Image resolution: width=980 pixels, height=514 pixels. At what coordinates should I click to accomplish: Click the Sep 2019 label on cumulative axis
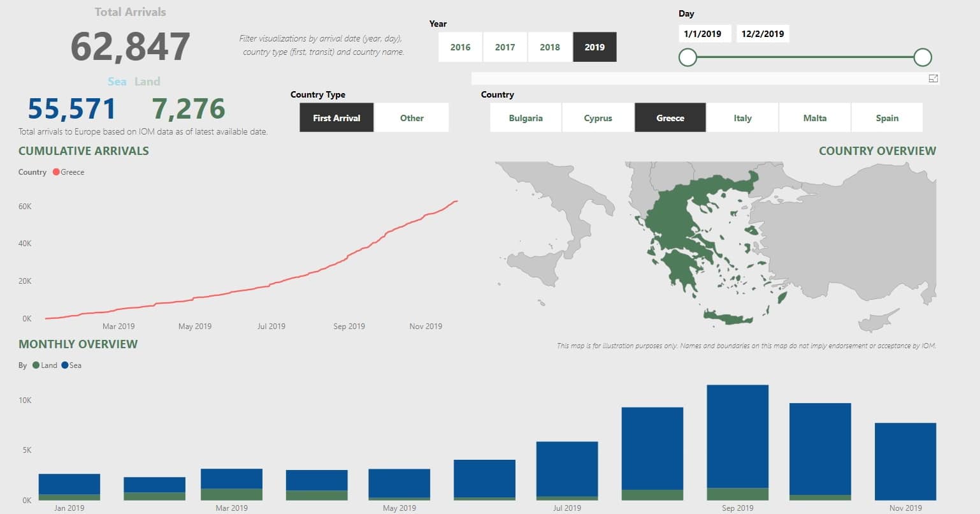pyautogui.click(x=349, y=327)
